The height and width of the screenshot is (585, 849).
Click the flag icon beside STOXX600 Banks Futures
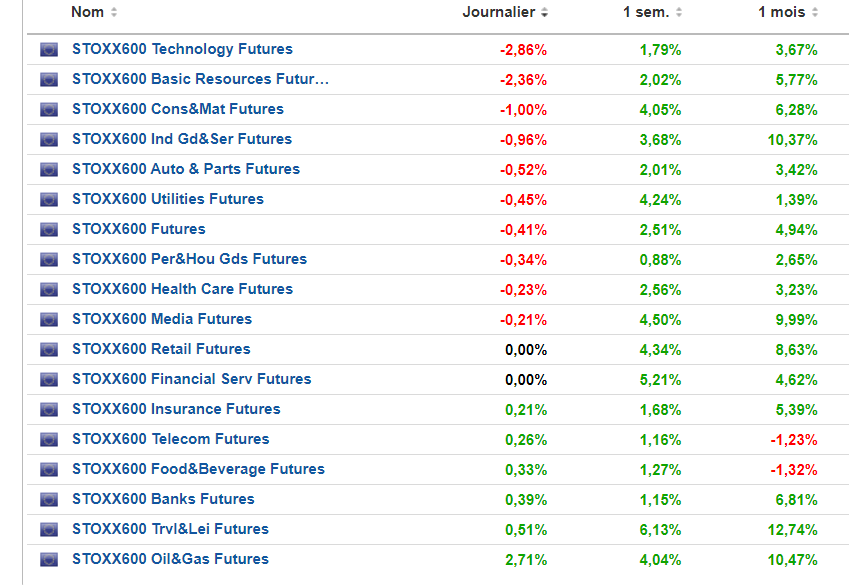[x=49, y=499]
